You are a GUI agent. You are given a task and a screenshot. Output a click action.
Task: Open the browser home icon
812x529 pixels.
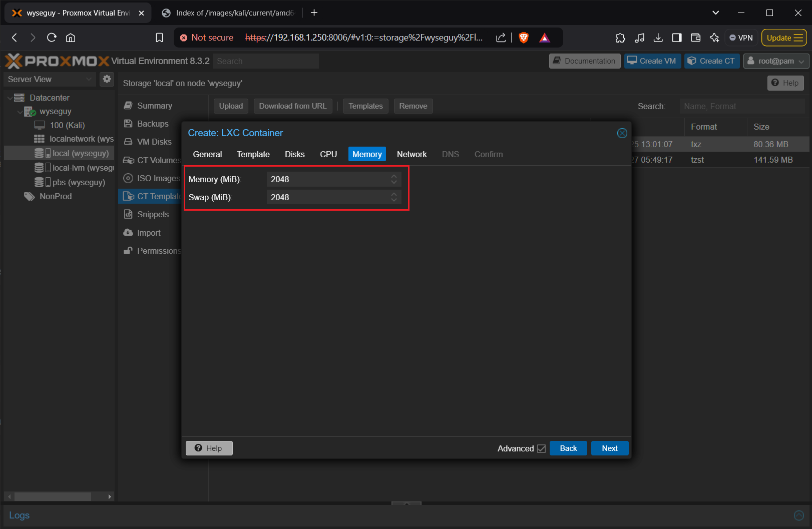point(71,38)
